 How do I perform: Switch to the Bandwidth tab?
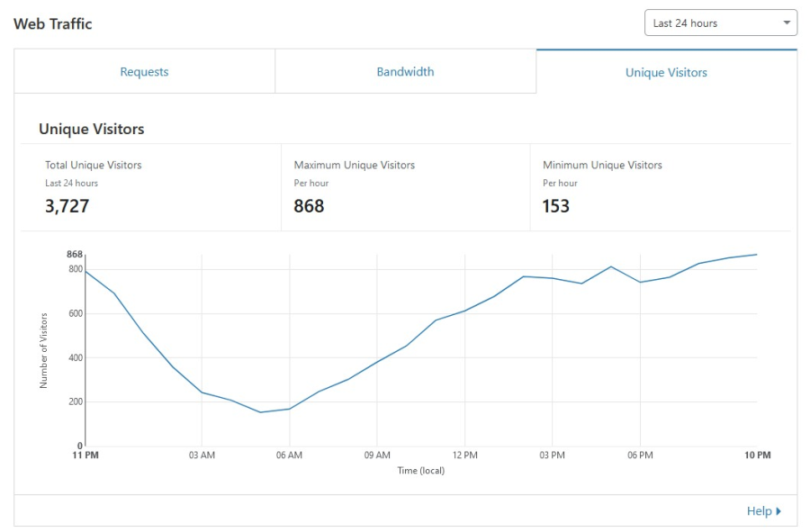[405, 72]
